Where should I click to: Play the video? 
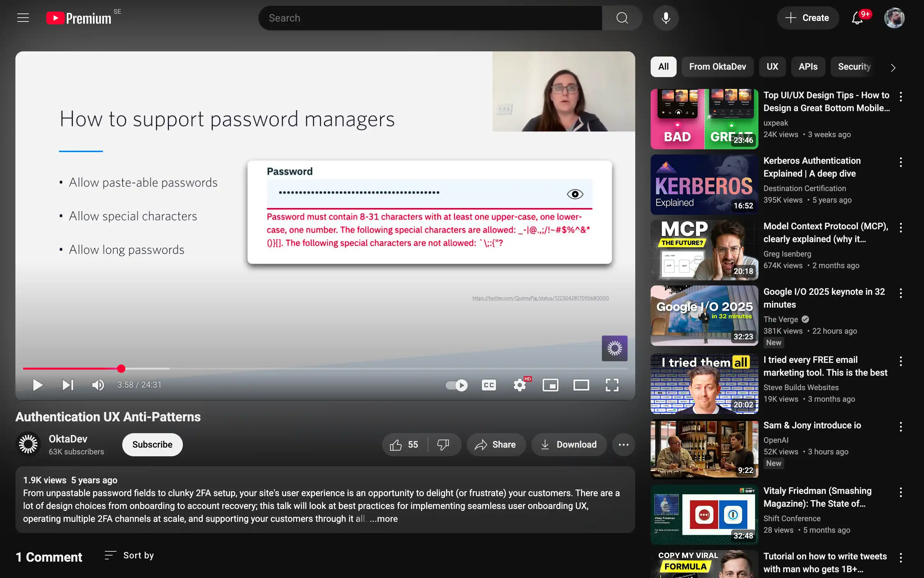click(x=38, y=385)
